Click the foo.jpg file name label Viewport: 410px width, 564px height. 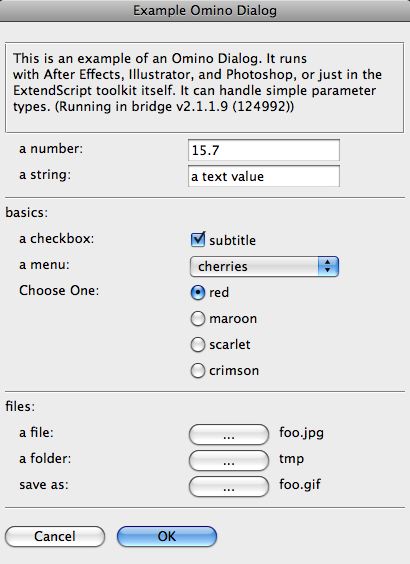[301, 433]
